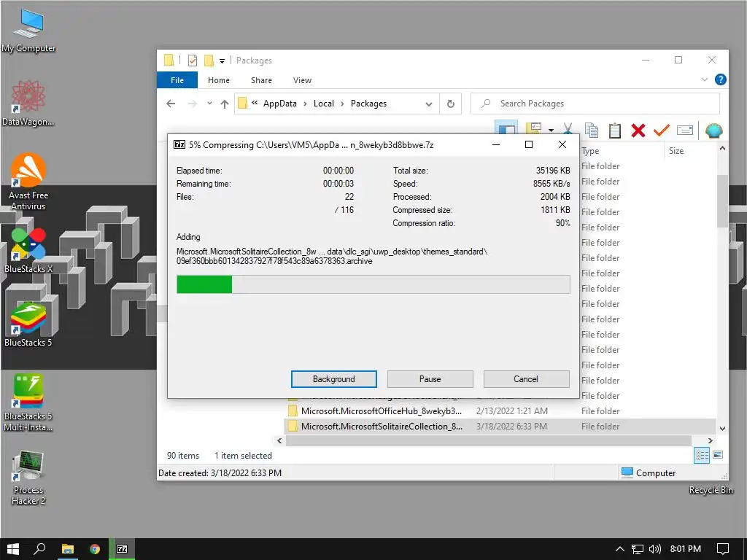Image resolution: width=747 pixels, height=560 pixels.
Task: Click the horizontal scrollbar track in Explorer
Action: coord(495,441)
